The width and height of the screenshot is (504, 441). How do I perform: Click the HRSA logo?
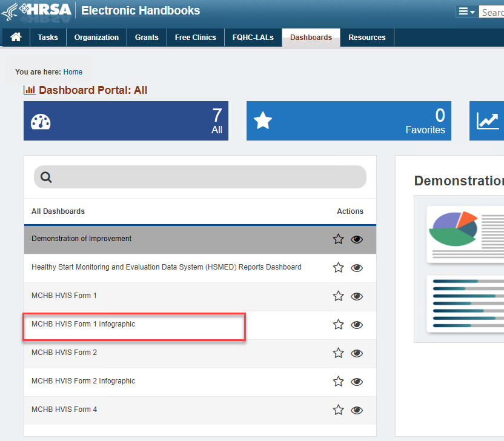[36, 12]
